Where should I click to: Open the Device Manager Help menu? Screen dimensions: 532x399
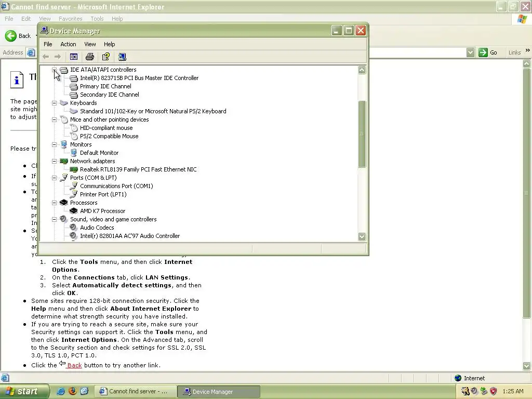(109, 44)
